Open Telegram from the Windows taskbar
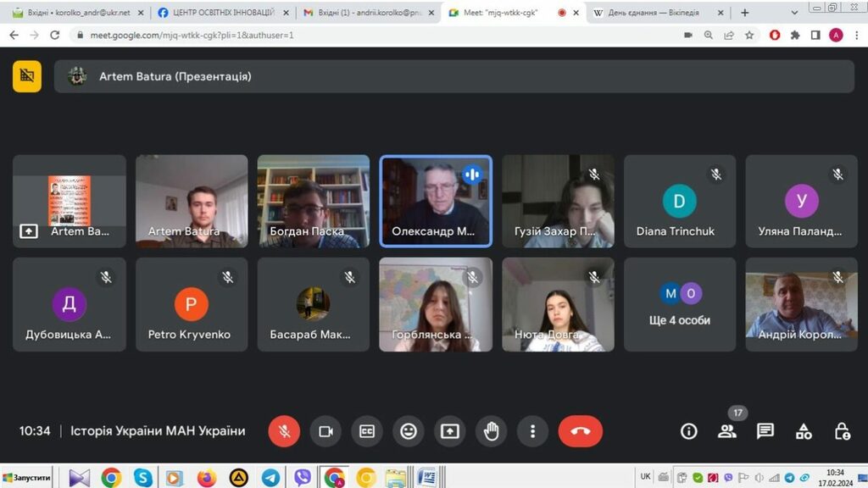The image size is (868, 488). (x=270, y=478)
